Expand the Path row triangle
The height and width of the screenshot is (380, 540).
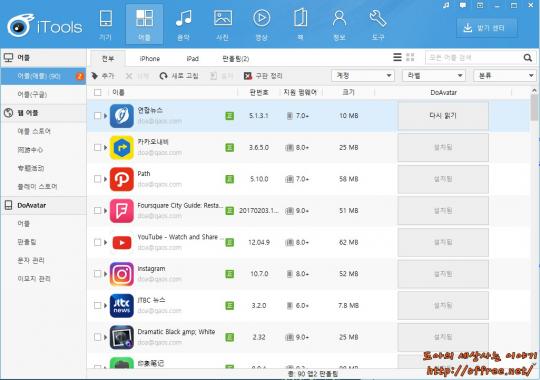pyautogui.click(x=106, y=179)
